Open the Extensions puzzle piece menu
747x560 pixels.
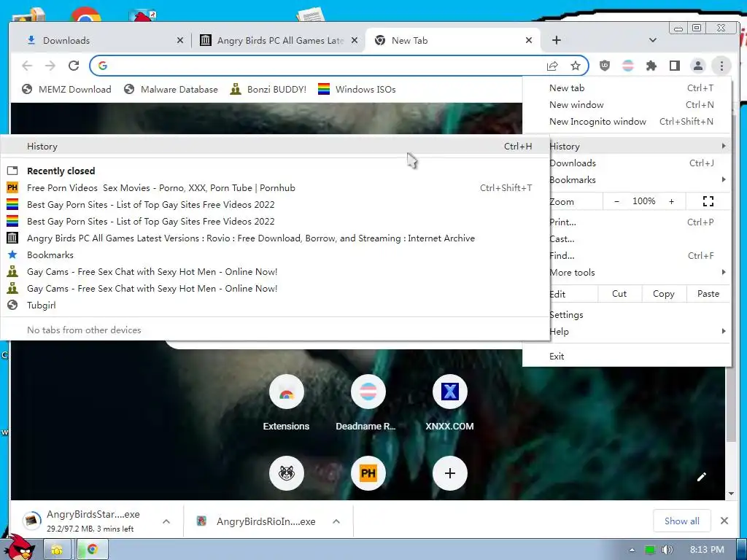(651, 66)
